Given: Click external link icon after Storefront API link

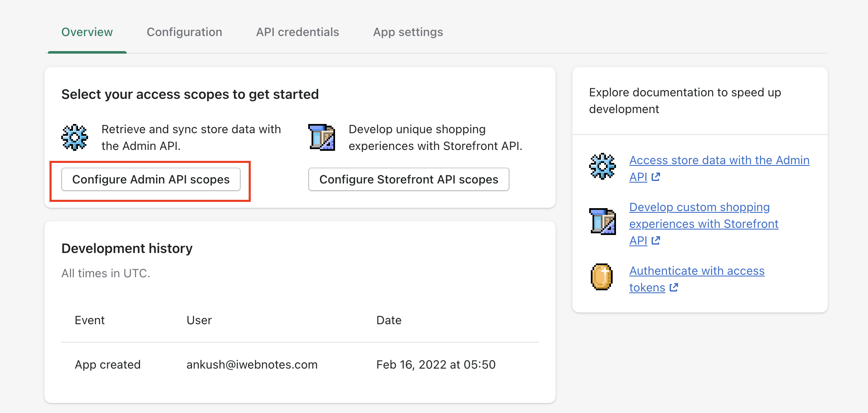Looking at the screenshot, I should (x=656, y=241).
